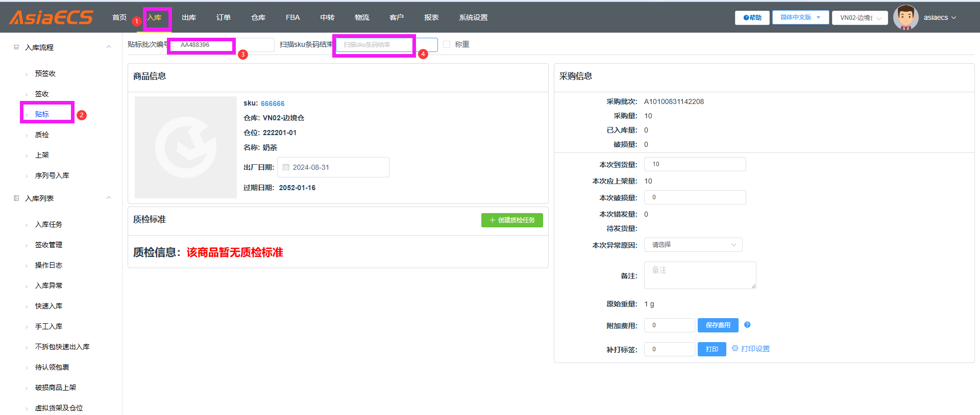Screen dimensions: 980x415
Task: Collapse the 入库流程 menu group
Action: click(x=109, y=47)
